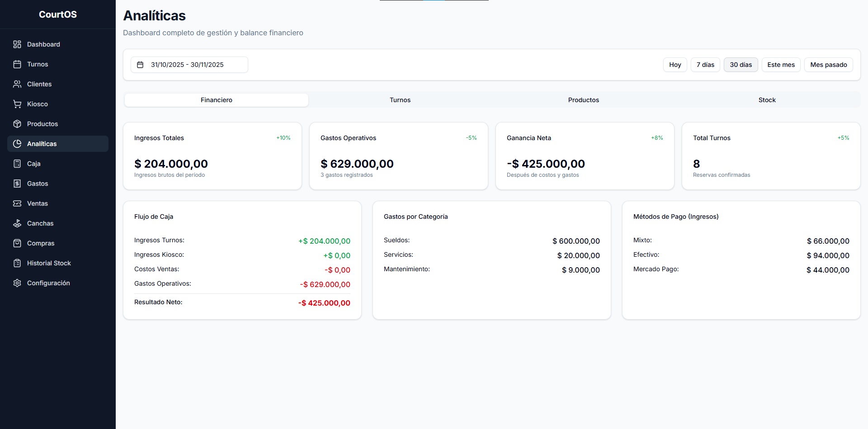Screen dimensions: 868x429
Task: Filter by the Hoy preset
Action: click(675, 65)
